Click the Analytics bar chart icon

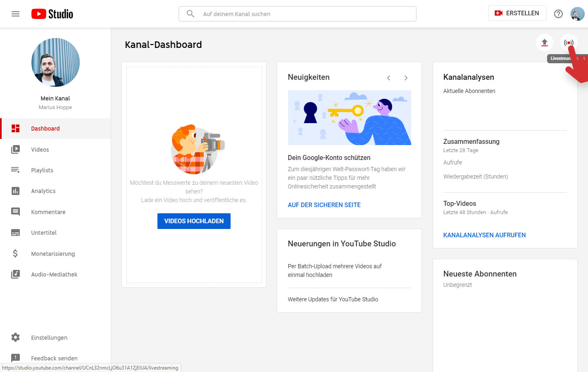point(15,191)
